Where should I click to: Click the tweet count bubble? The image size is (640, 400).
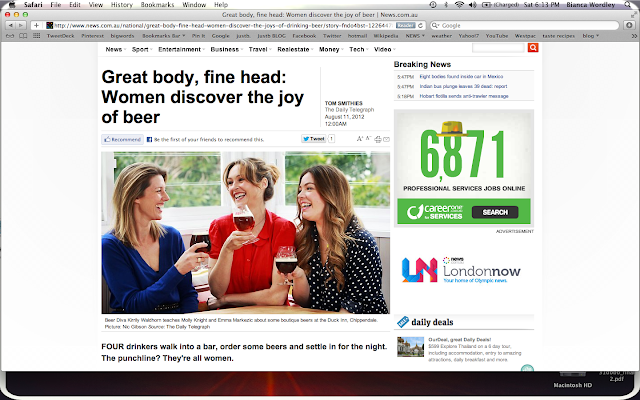[331, 139]
